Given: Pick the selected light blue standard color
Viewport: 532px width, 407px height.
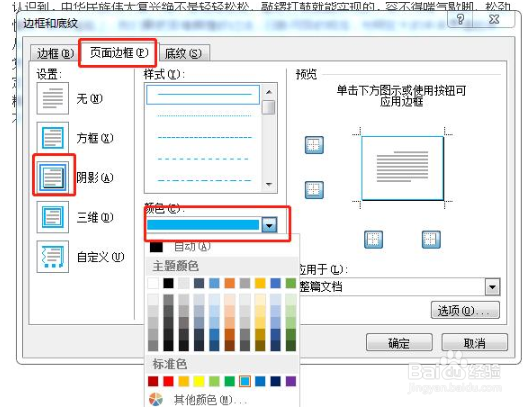Looking at the screenshot, I should coord(245,381).
